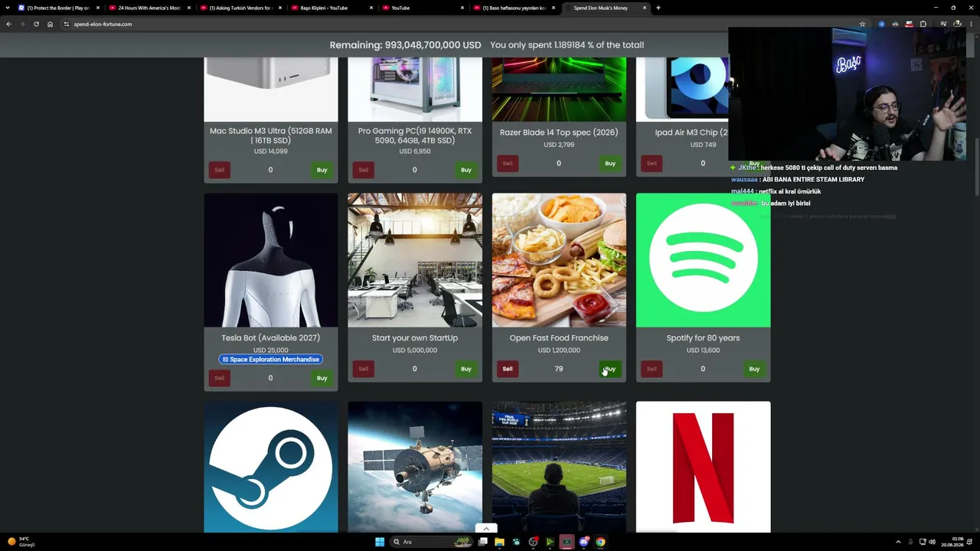Buy another Open Fast Food Franchise
Screen dimensions: 980x551
click(x=609, y=369)
